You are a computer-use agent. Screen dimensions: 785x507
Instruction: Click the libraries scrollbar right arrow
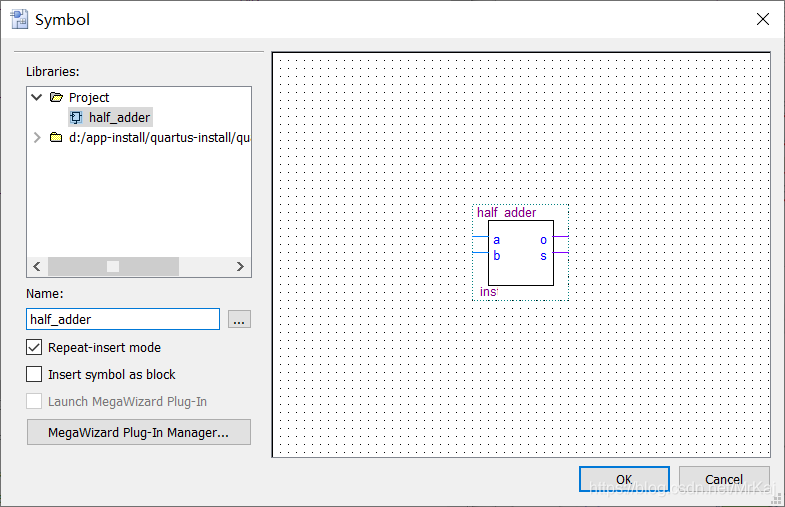240,266
